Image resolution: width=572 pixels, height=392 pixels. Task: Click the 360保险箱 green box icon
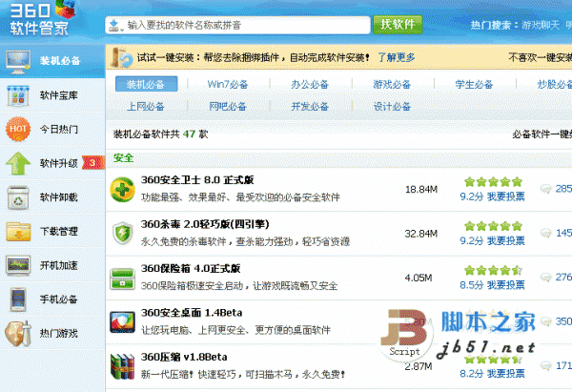click(x=123, y=279)
